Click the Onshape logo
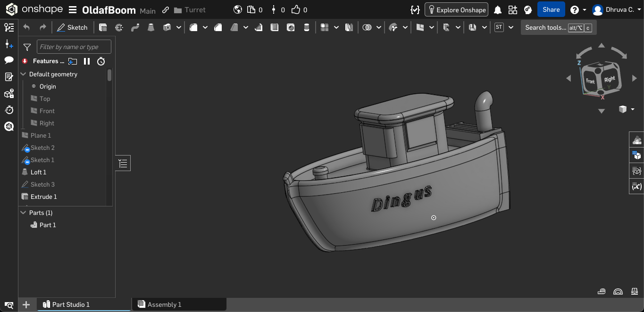This screenshot has height=312, width=644. click(35, 9)
